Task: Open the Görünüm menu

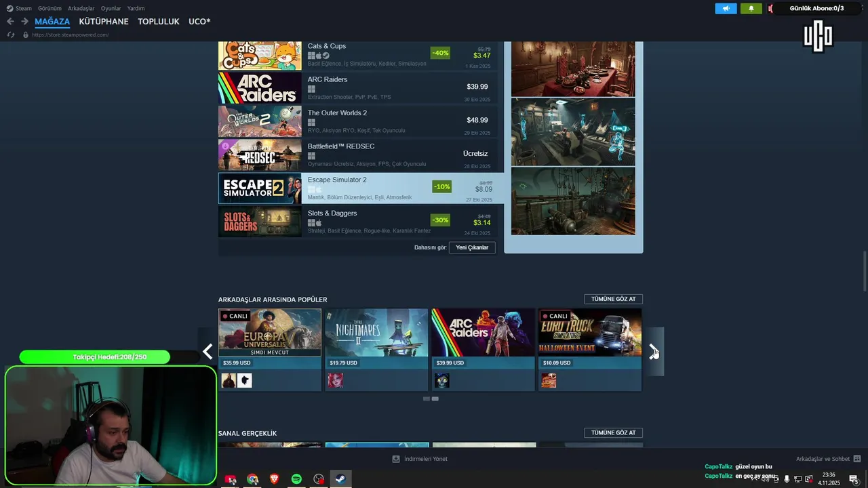Action: pyautogui.click(x=50, y=8)
